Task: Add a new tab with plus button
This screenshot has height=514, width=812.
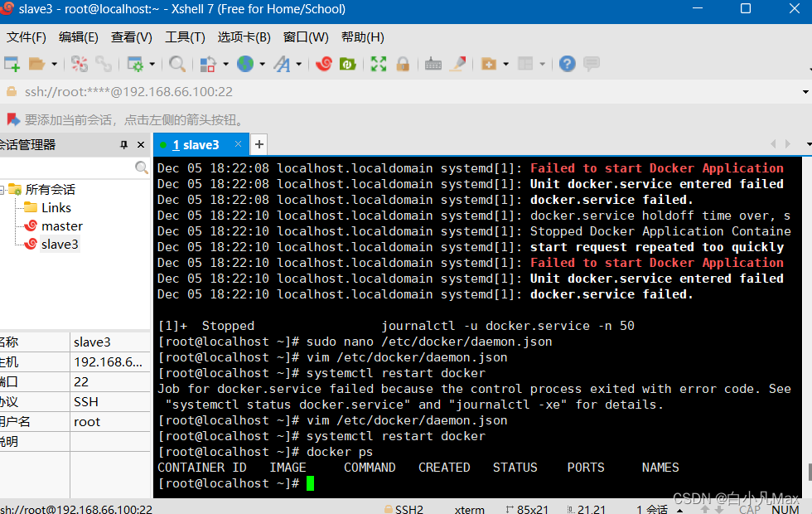Action: click(259, 144)
